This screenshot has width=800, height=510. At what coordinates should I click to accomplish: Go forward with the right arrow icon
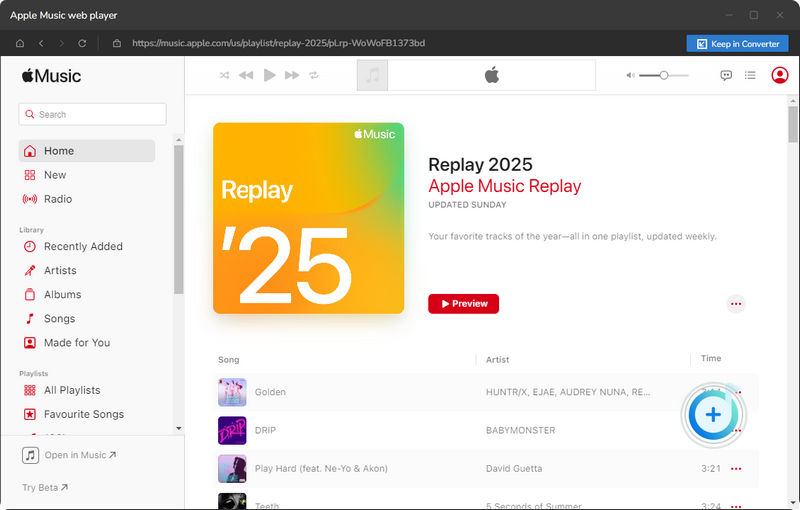[61, 43]
